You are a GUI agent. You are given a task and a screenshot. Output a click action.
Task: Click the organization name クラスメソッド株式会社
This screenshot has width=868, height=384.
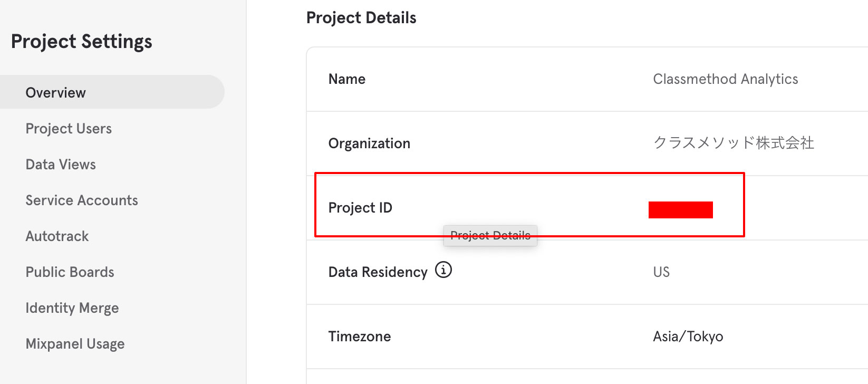(x=734, y=143)
